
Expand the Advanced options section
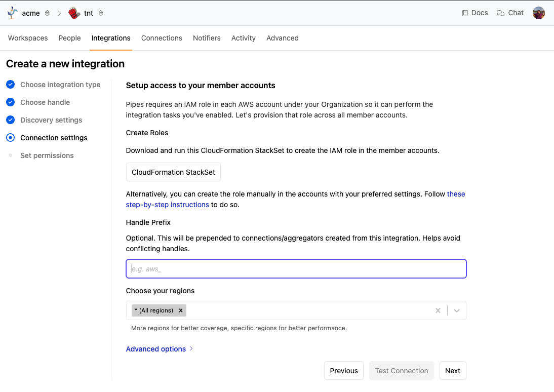coord(155,349)
